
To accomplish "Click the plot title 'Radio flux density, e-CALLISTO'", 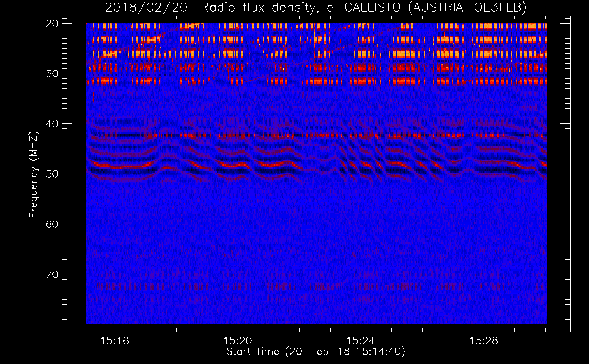I will (300, 8).
